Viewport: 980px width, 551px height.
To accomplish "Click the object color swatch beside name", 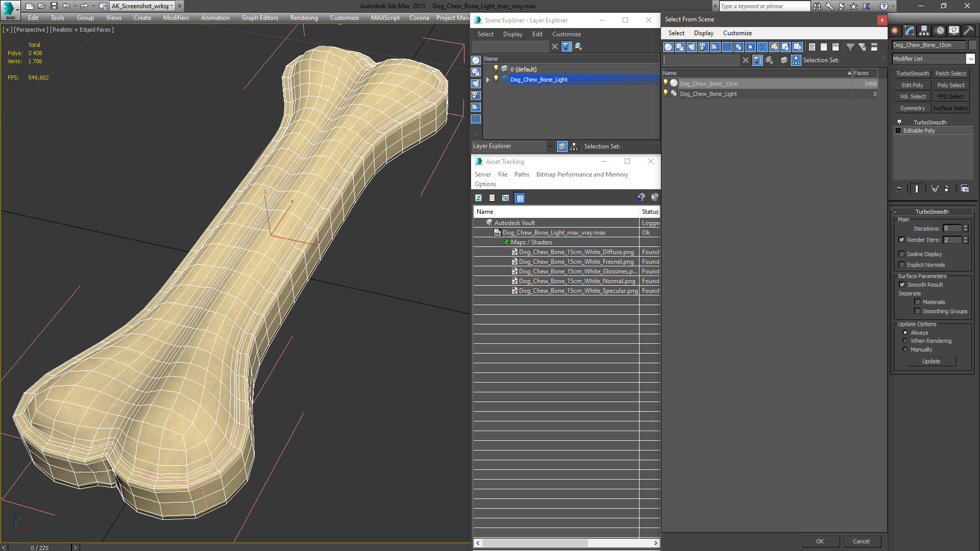I will click(x=972, y=45).
